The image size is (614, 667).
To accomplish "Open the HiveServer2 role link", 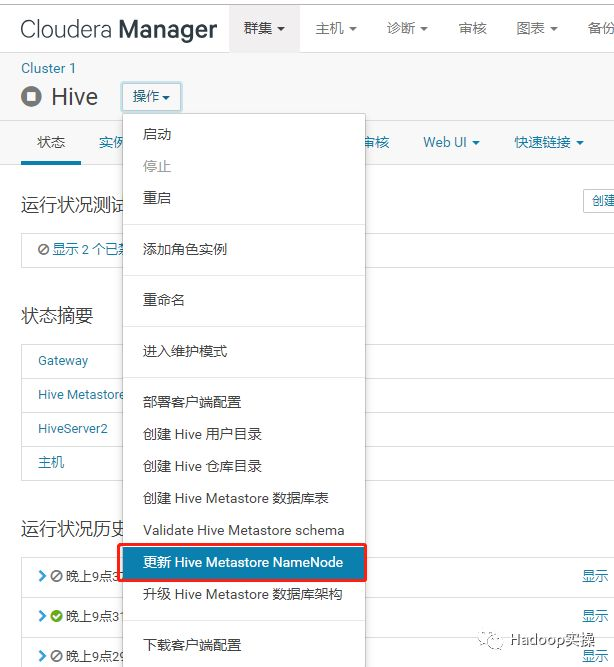I will pyautogui.click(x=73, y=429).
